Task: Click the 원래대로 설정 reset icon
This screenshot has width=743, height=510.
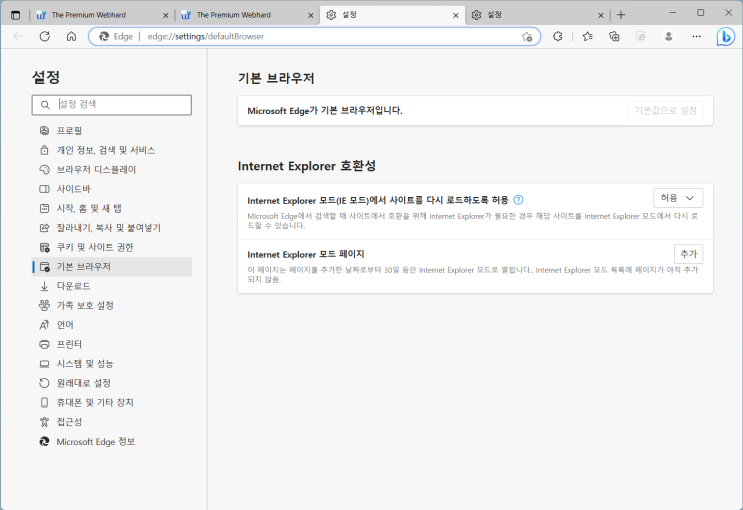Action: pyautogui.click(x=45, y=383)
